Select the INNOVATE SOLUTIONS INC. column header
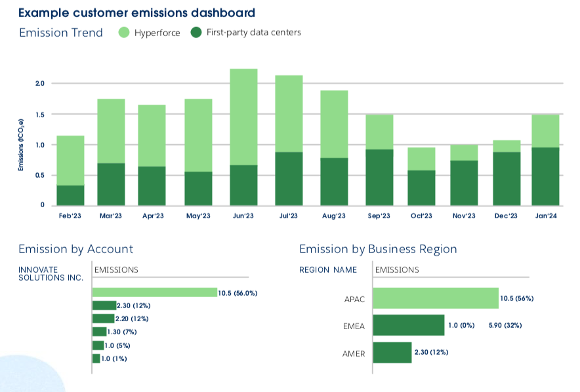This screenshot has width=580, height=392. tap(51, 274)
